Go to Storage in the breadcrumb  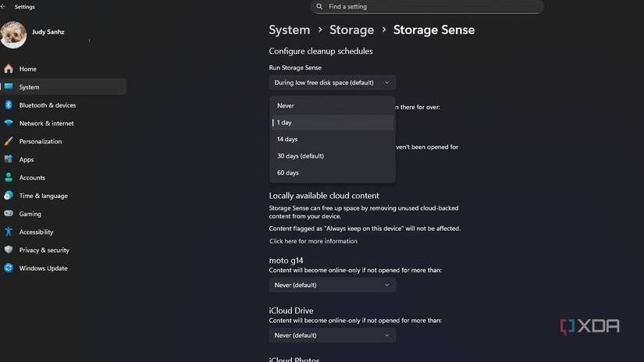pyautogui.click(x=351, y=30)
